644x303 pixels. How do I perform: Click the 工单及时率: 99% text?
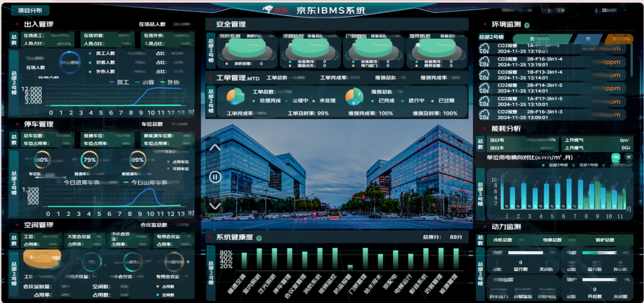[308, 113]
